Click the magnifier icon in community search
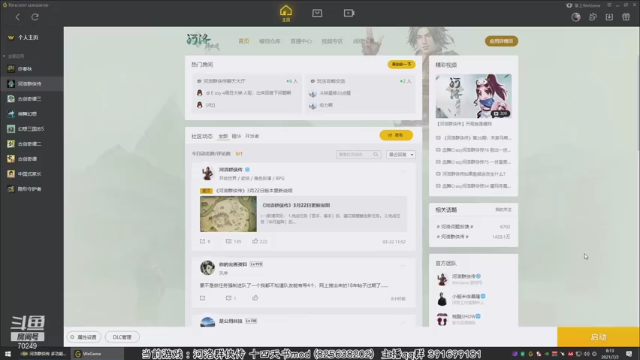 [x=376, y=154]
